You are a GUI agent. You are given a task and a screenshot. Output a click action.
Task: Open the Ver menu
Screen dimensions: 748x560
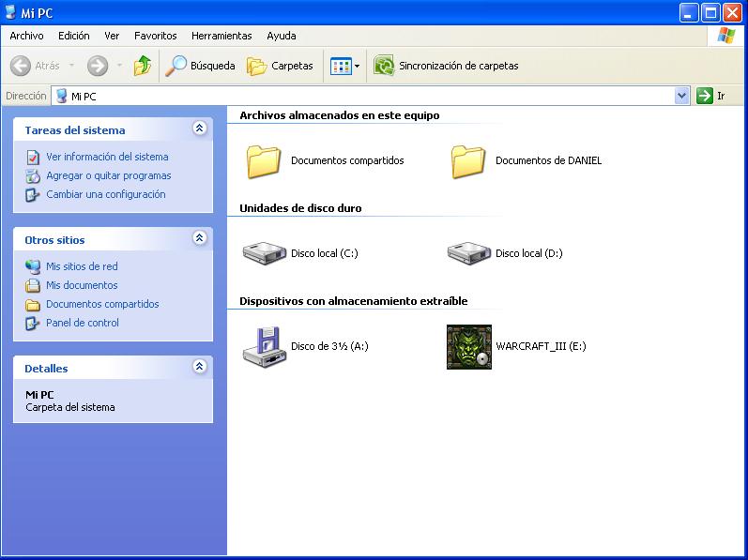coord(112,36)
